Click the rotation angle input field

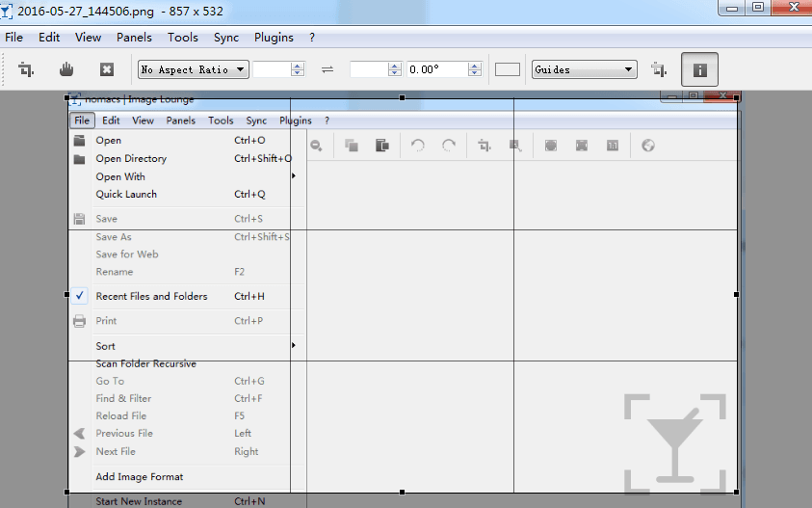point(436,69)
